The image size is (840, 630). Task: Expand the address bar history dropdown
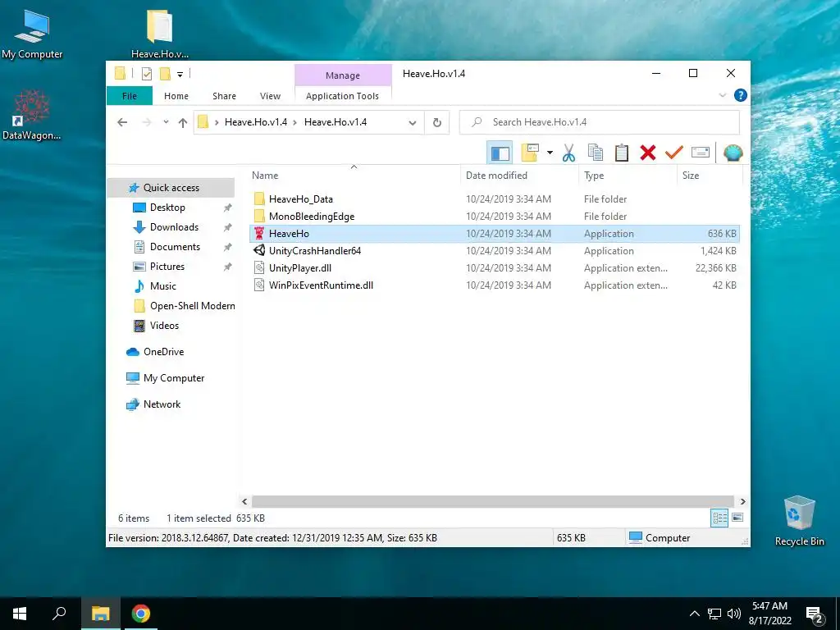(x=413, y=123)
